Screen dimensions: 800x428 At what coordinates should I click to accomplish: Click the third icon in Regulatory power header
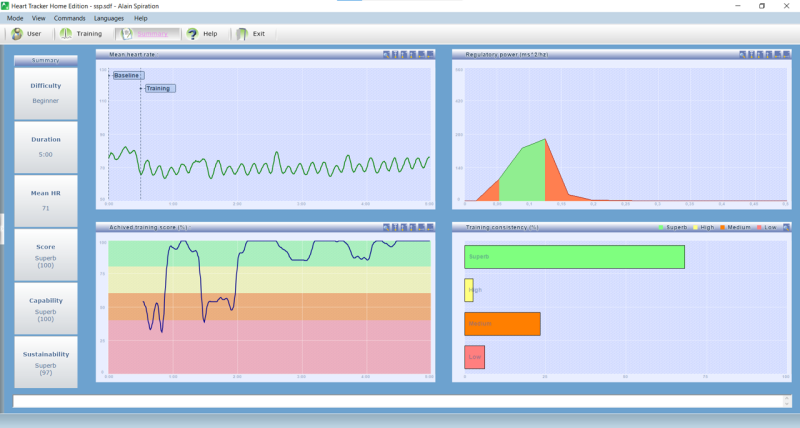760,54
